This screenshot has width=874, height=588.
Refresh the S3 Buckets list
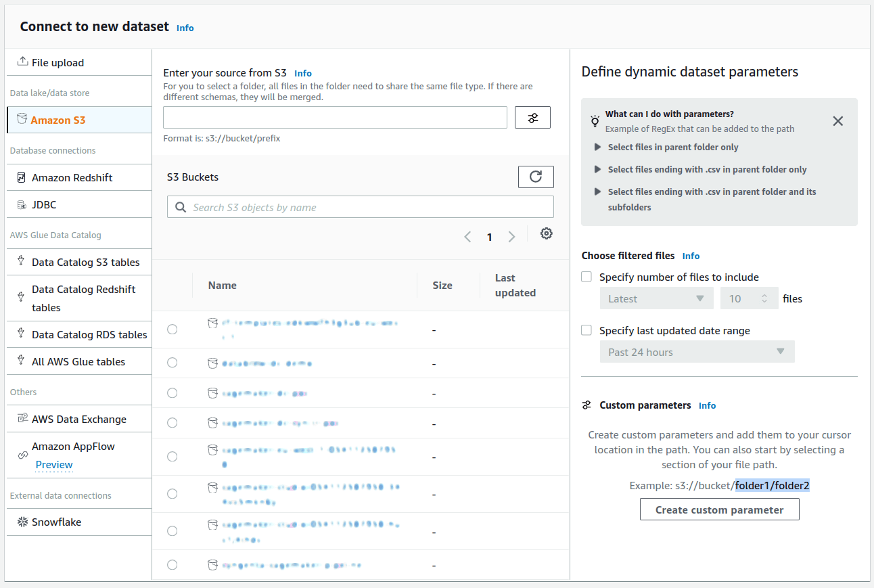(x=536, y=177)
